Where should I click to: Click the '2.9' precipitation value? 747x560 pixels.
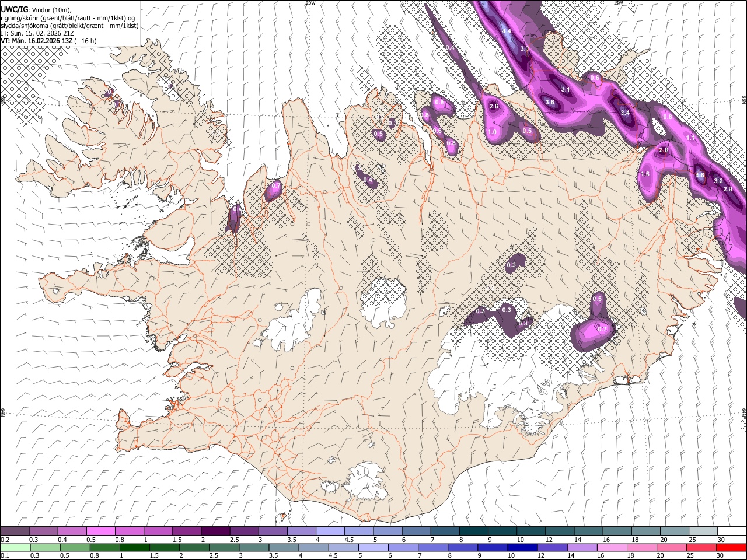pos(728,190)
